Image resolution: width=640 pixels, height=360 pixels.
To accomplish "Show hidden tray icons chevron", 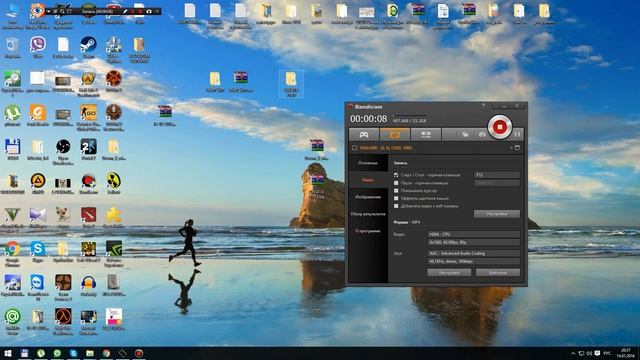I will pyautogui.click(x=573, y=353).
